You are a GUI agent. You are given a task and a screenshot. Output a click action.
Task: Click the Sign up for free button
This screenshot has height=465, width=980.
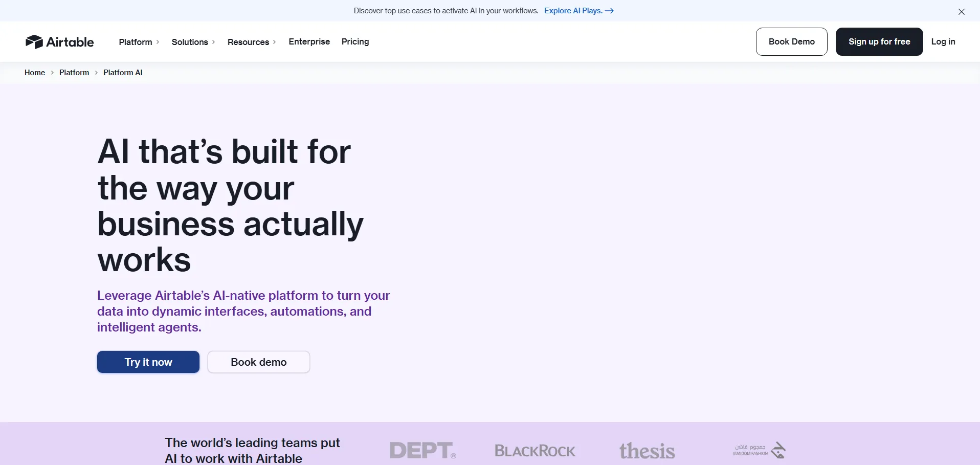879,41
